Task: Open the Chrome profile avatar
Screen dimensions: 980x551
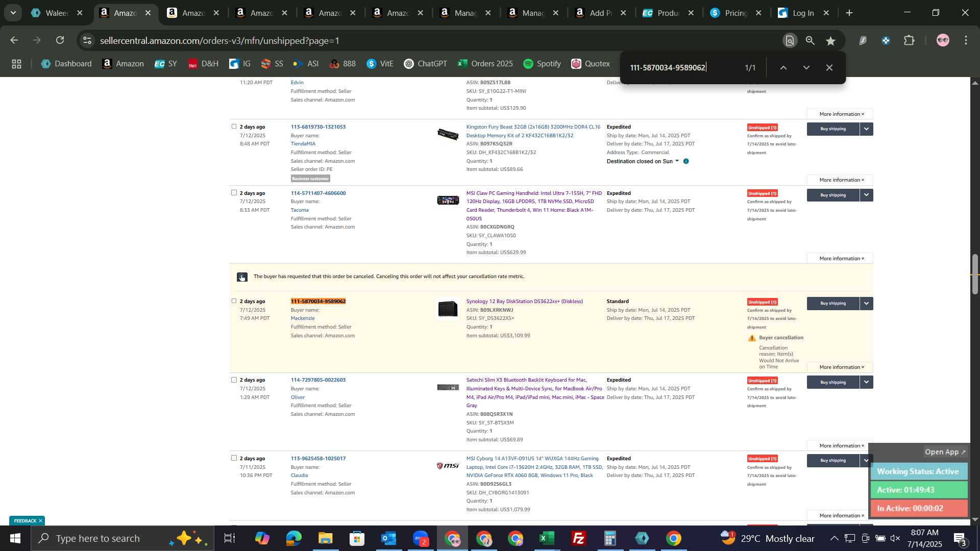Action: point(943,40)
